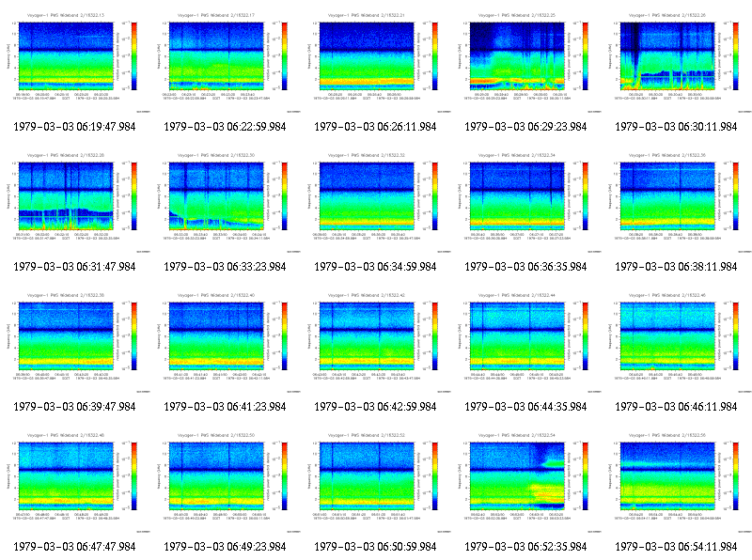Open the 06:41:23.984 spectrogram thumbnail
Viewport: 752px width, 560px height.
coord(226,342)
